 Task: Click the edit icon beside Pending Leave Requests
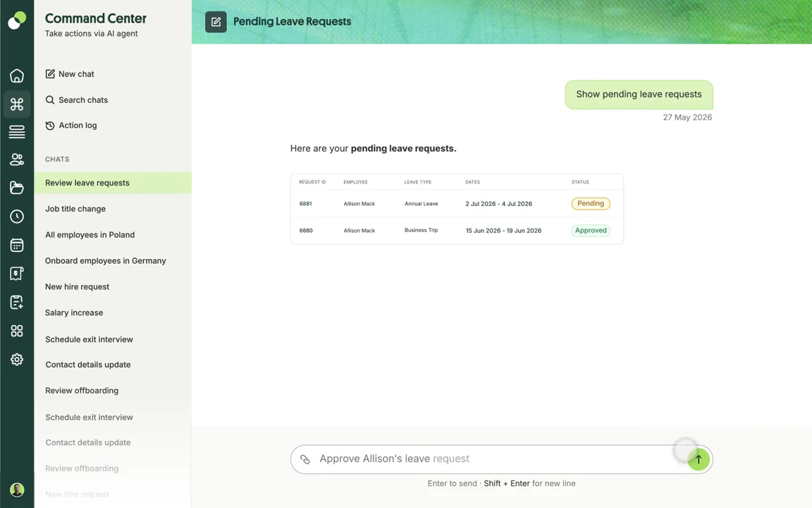tap(216, 22)
